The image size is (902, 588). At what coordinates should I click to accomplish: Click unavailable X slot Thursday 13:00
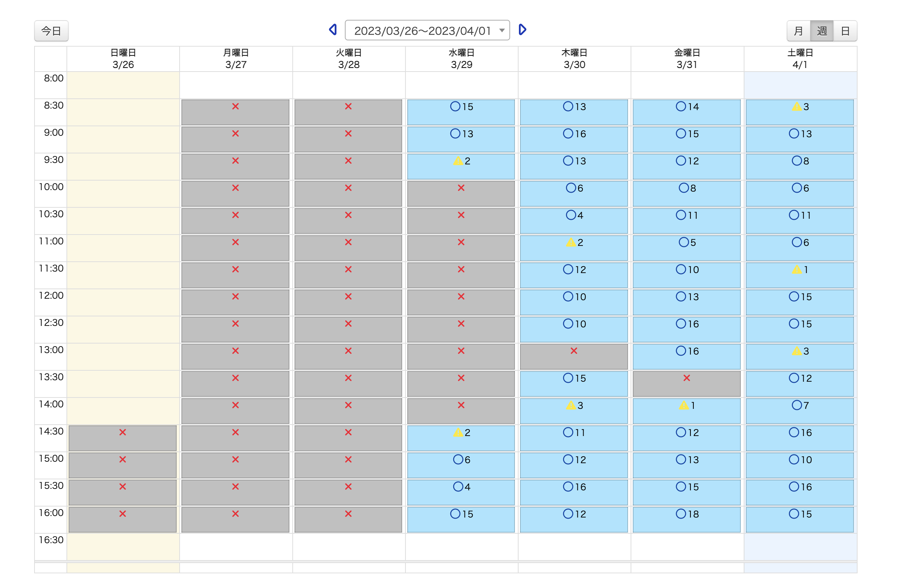coord(574,356)
